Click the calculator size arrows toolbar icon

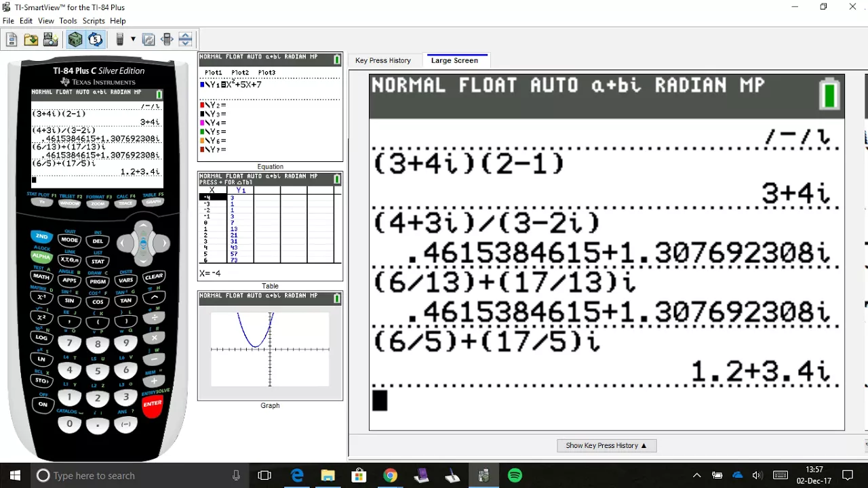click(167, 39)
